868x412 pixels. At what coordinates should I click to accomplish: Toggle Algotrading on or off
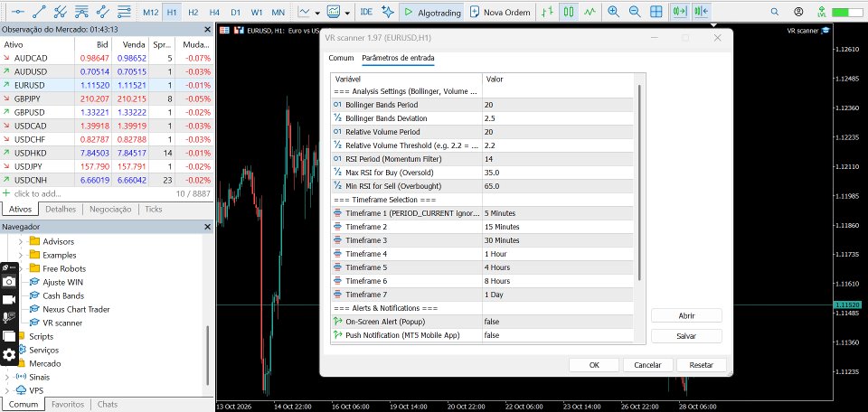point(433,12)
